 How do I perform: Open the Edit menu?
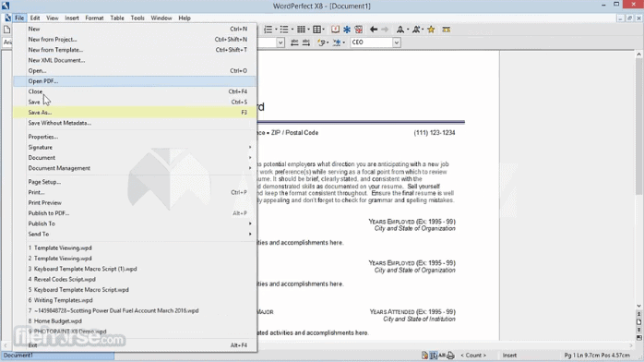point(35,18)
